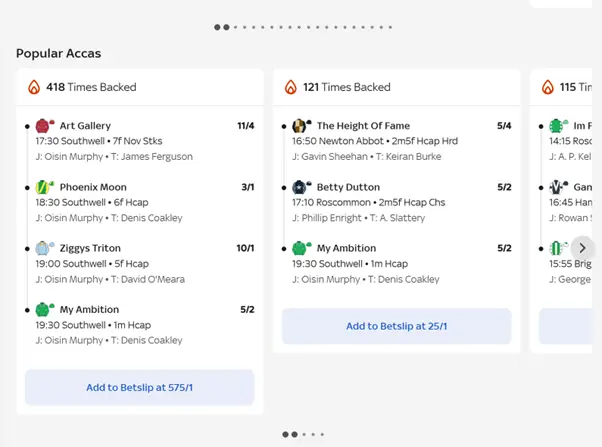Click Phoenix Moon jockey silks icon

pyautogui.click(x=44, y=187)
